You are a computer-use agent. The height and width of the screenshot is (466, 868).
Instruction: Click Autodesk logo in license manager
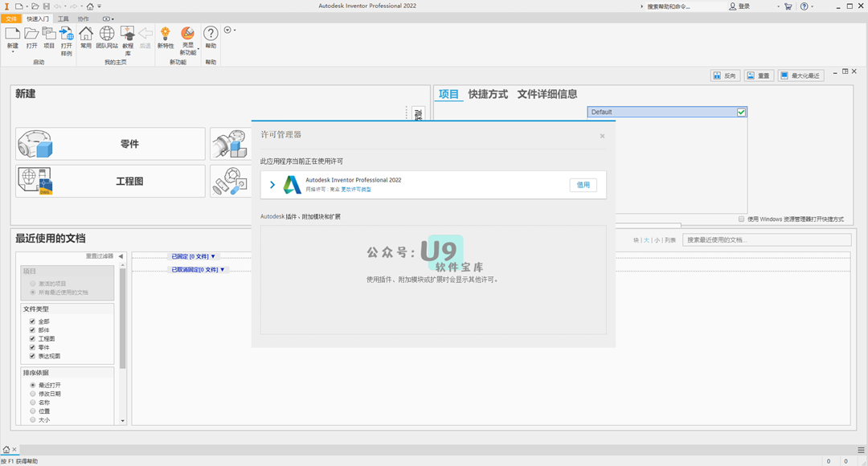tap(292, 184)
